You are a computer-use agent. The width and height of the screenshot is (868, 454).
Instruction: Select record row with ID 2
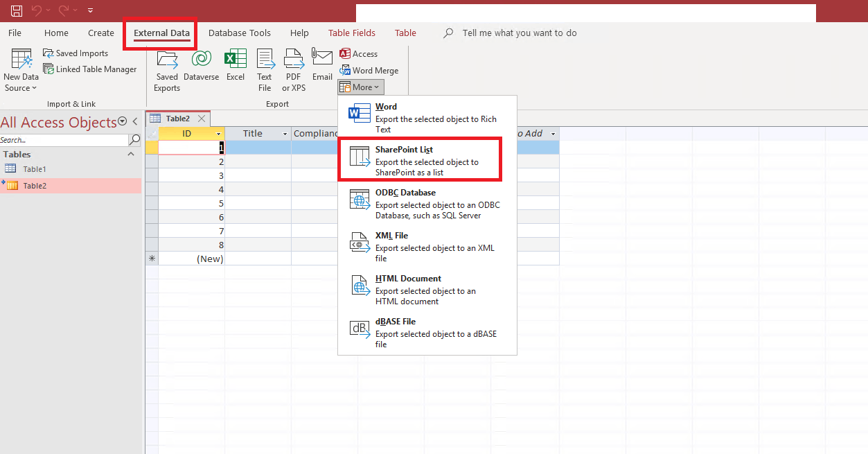tap(152, 161)
